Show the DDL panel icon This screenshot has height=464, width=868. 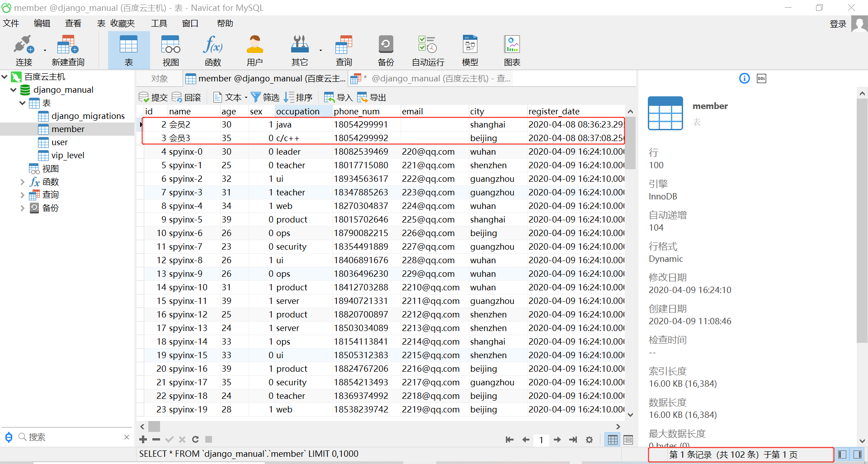click(x=761, y=79)
